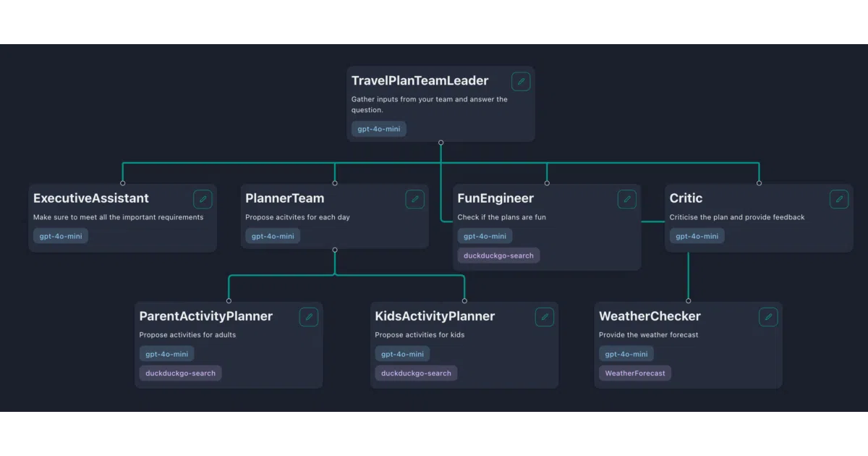Viewport: 868px width, 456px height.
Task: Click the PlannerTeam bottom connector handle
Action: (335, 250)
